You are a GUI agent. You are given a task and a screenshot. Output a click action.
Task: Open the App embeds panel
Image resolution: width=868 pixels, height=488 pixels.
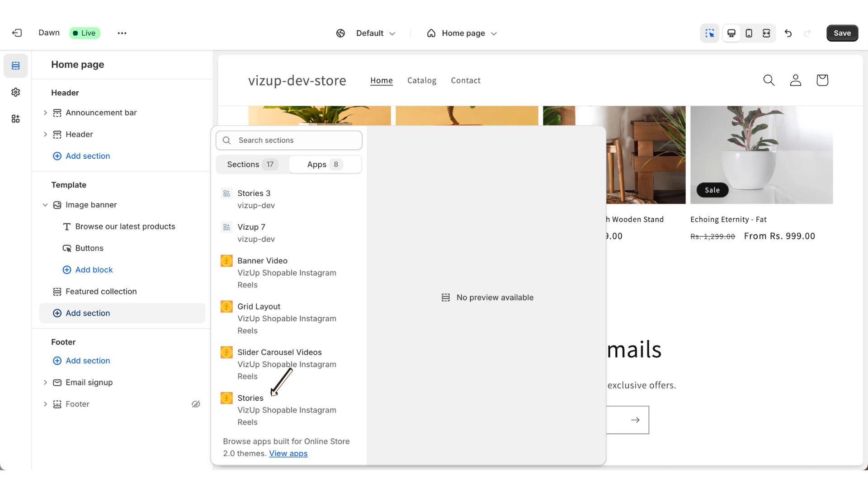tap(15, 118)
